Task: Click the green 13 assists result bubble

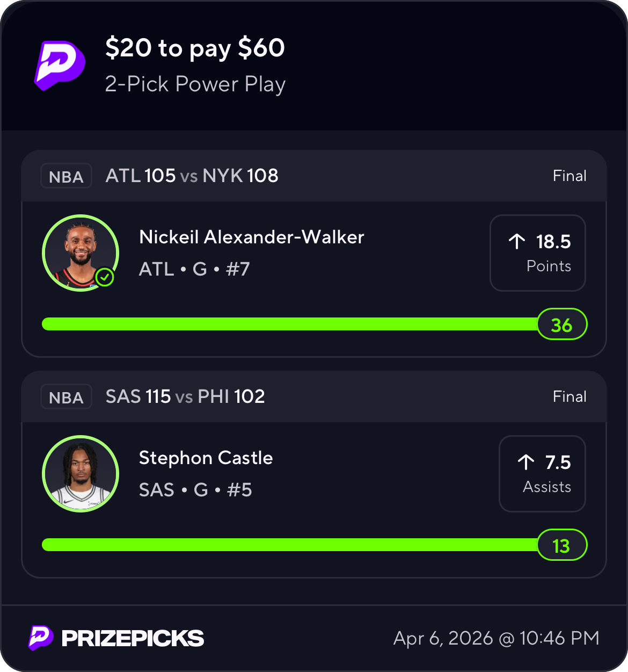Action: pos(561,545)
